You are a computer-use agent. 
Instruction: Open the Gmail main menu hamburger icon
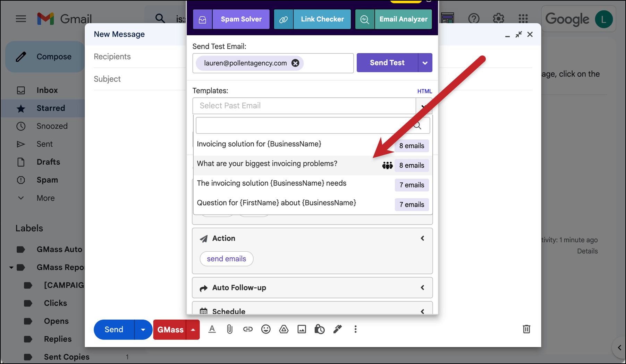point(21,19)
